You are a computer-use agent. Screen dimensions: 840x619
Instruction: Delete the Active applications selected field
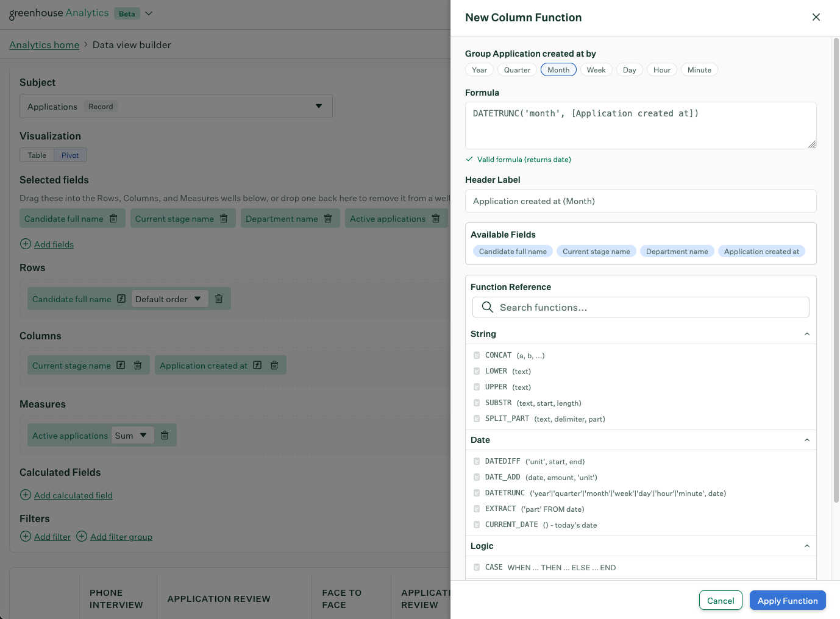pos(436,218)
